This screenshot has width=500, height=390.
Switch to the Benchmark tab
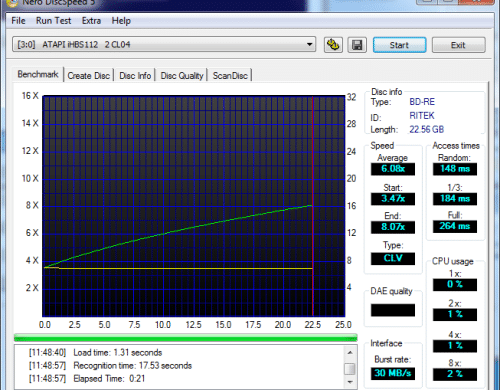pos(38,74)
